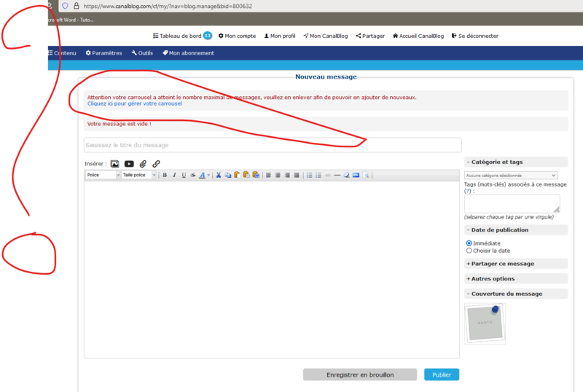Toggle strikethrough formatting
The image size is (583, 392).
(193, 175)
